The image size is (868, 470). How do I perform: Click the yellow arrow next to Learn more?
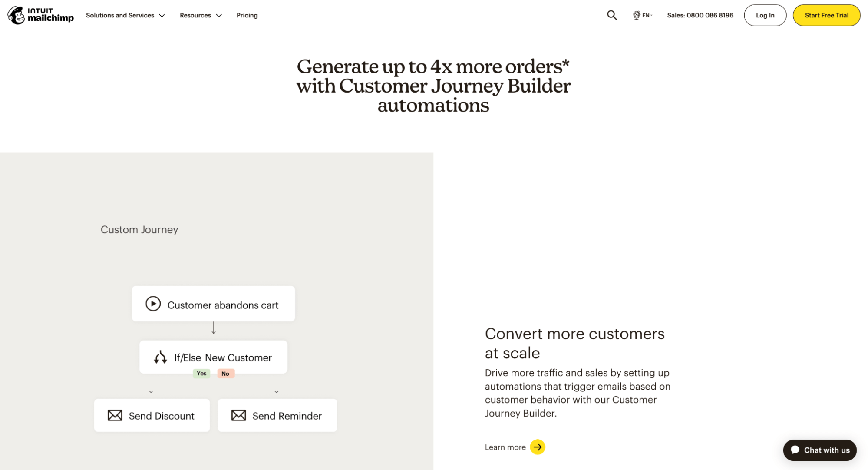tap(538, 447)
